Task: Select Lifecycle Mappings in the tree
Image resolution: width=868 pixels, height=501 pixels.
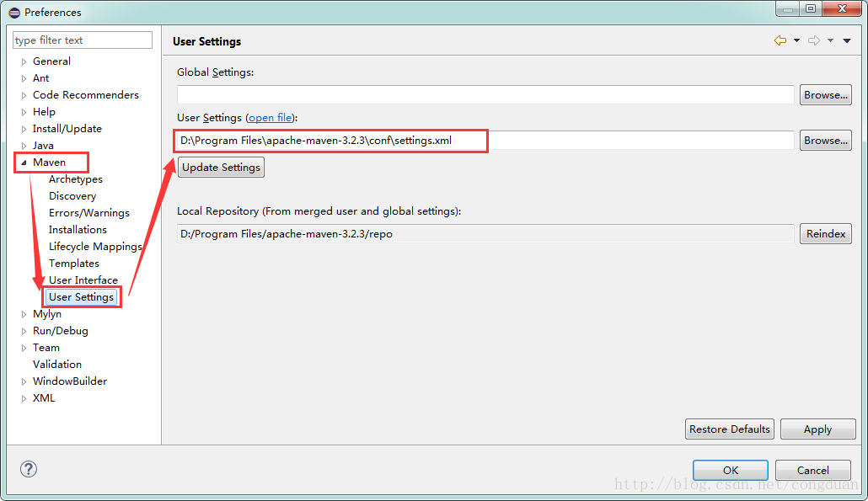Action: [x=95, y=247]
